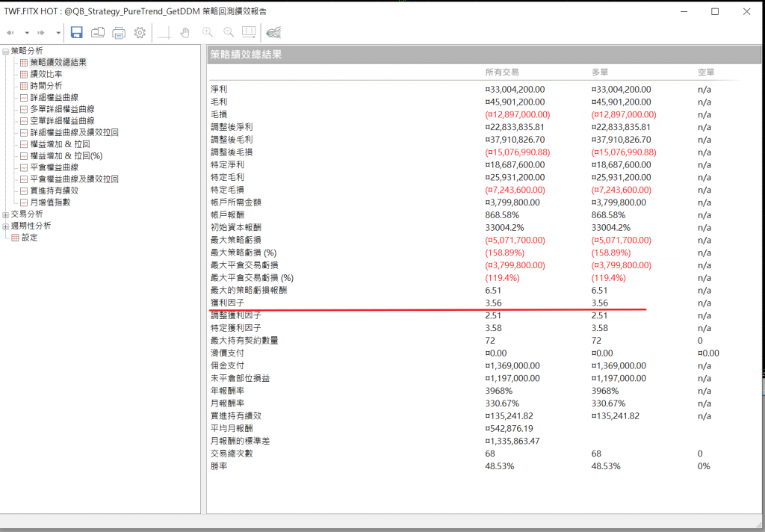Click the multi-line chart icon in toolbar
The height and width of the screenshot is (532, 765).
click(273, 32)
